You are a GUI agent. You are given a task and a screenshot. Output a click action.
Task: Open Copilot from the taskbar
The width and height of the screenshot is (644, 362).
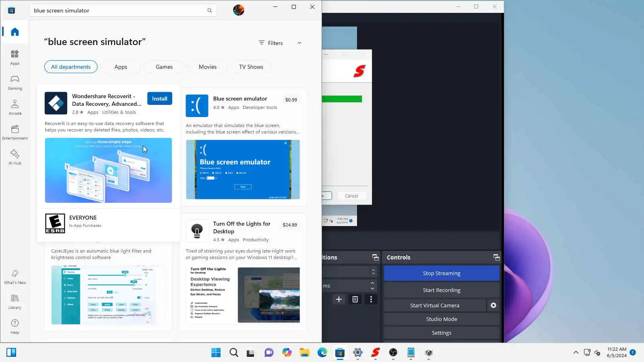pos(287,353)
